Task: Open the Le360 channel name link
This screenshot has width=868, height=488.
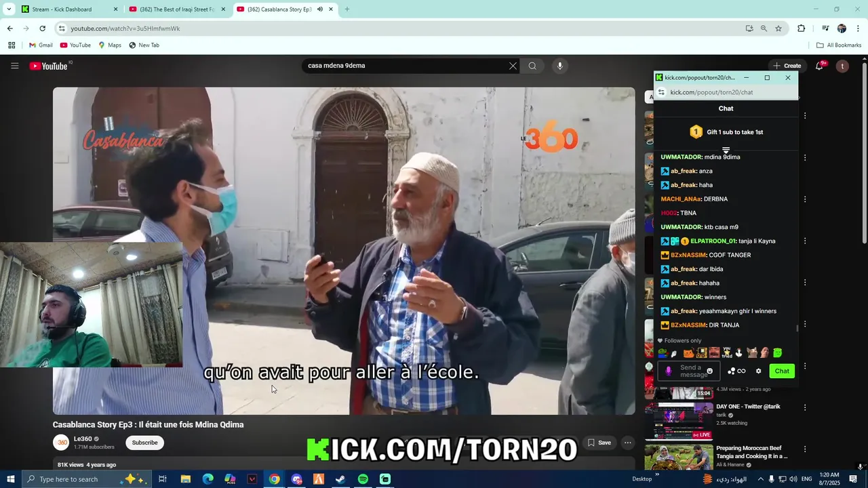Action: (x=83, y=439)
